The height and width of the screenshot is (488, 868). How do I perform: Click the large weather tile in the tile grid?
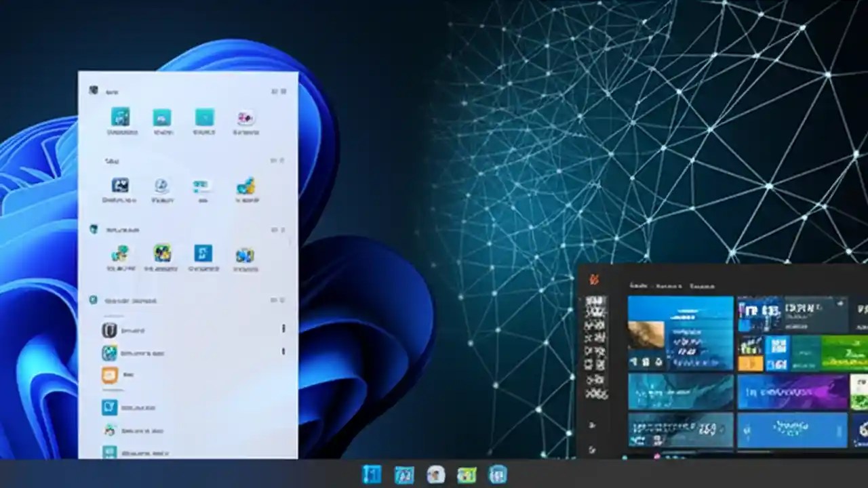pos(680,332)
